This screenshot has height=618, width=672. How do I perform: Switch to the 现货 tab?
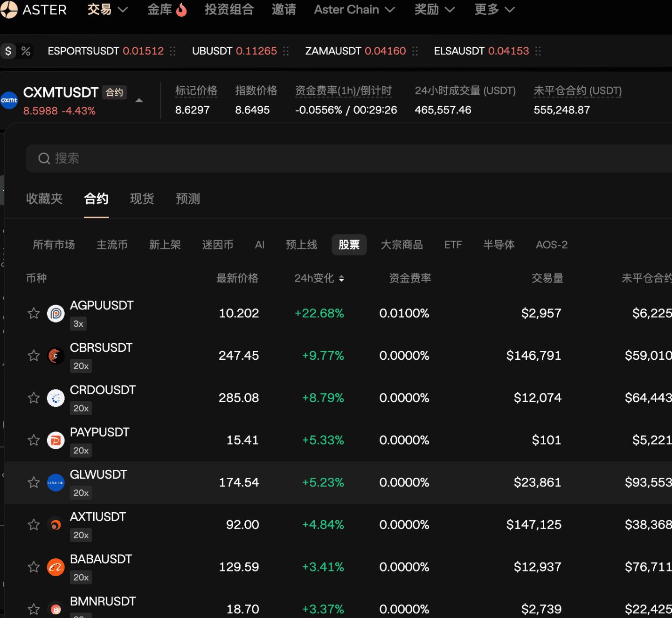pos(142,199)
